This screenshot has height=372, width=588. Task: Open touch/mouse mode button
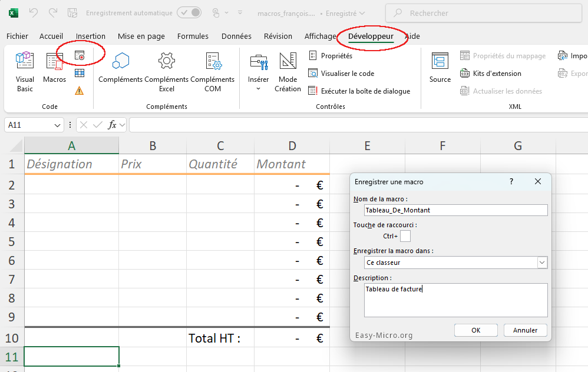point(216,13)
